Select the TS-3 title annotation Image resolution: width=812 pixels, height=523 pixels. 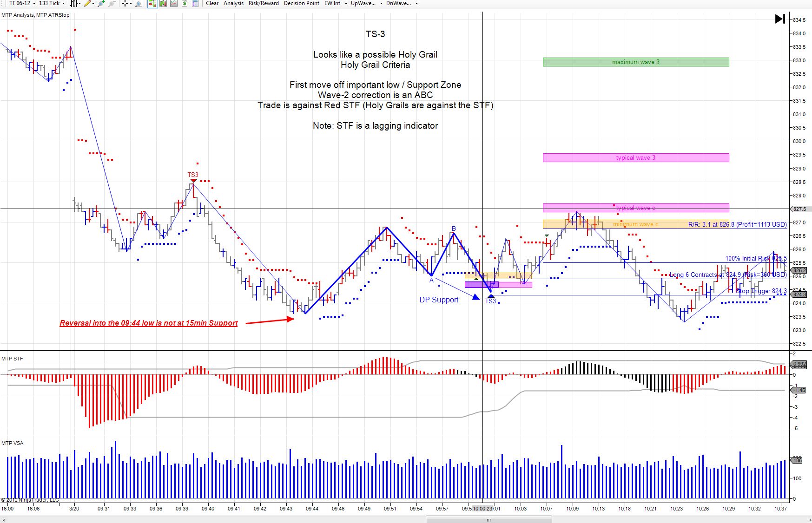click(x=376, y=34)
